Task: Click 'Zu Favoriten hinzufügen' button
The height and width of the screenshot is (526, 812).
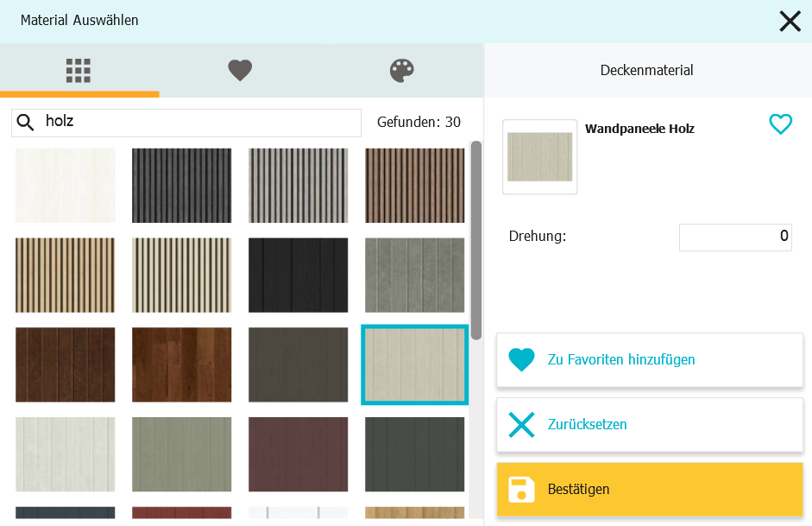Action: pos(650,359)
